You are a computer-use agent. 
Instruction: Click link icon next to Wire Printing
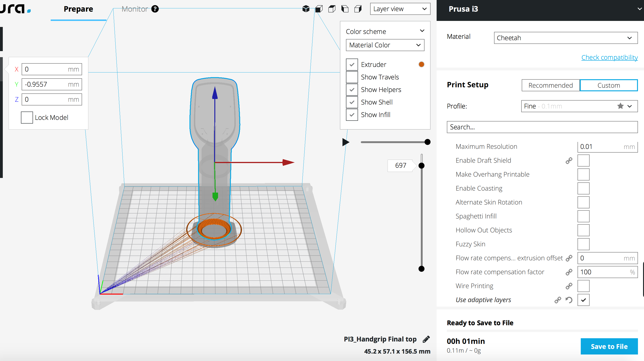pos(569,286)
